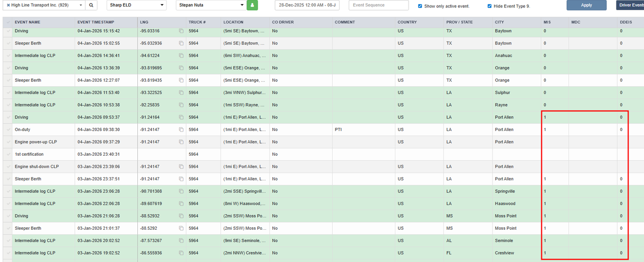Tick the row checkmark for Intermediate log 19:02:52
This screenshot has width=644, height=262.
tap(8, 253)
